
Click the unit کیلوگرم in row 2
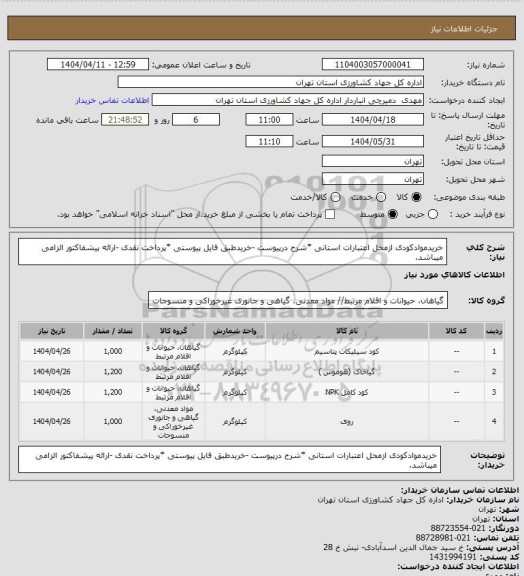[234, 372]
